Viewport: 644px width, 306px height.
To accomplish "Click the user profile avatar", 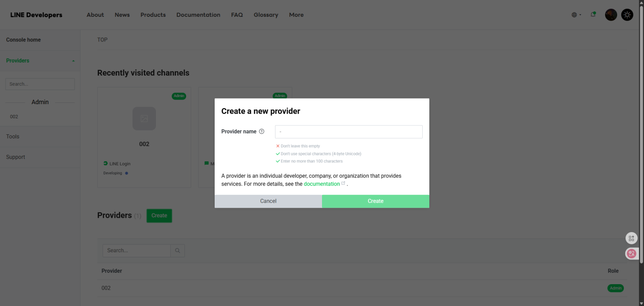I will [x=611, y=15].
